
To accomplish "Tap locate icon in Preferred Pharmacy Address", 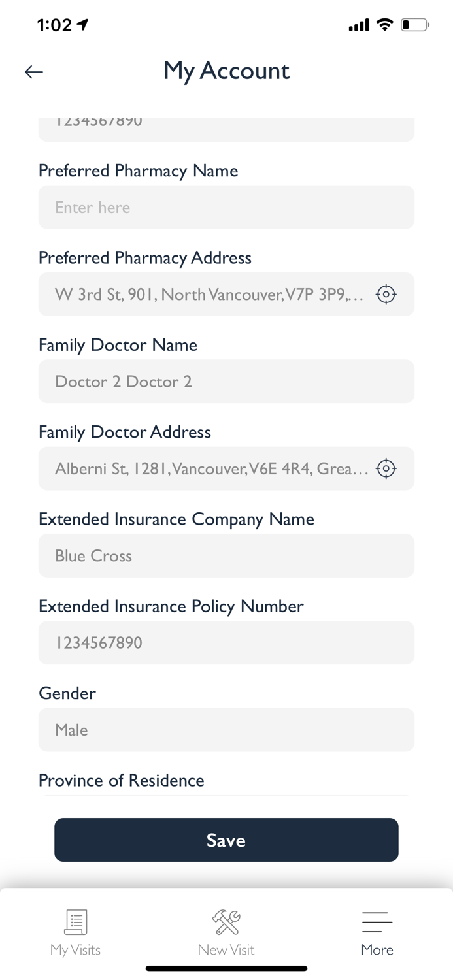I will 386,295.
